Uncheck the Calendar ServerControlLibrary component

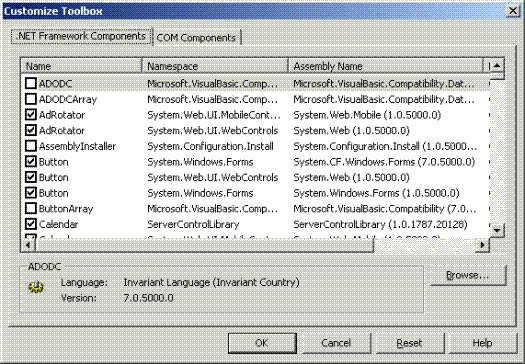pyautogui.click(x=31, y=224)
